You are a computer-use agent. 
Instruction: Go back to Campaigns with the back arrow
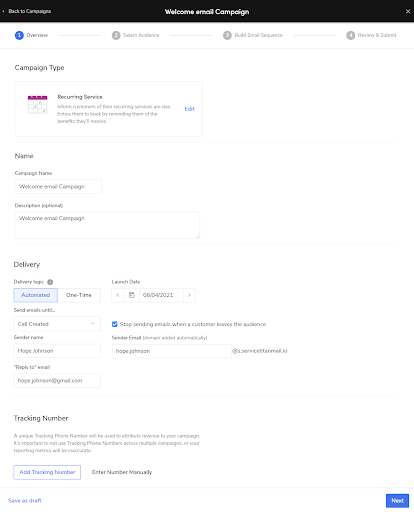point(3,11)
